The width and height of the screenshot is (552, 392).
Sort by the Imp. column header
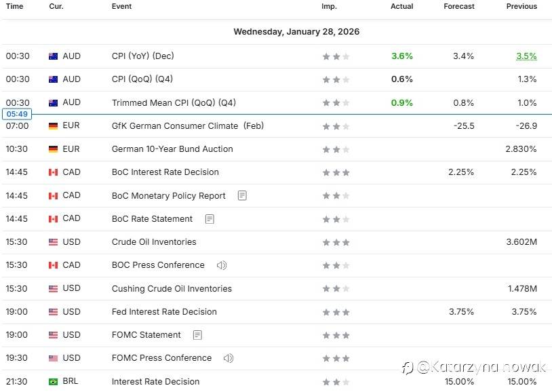(x=329, y=7)
